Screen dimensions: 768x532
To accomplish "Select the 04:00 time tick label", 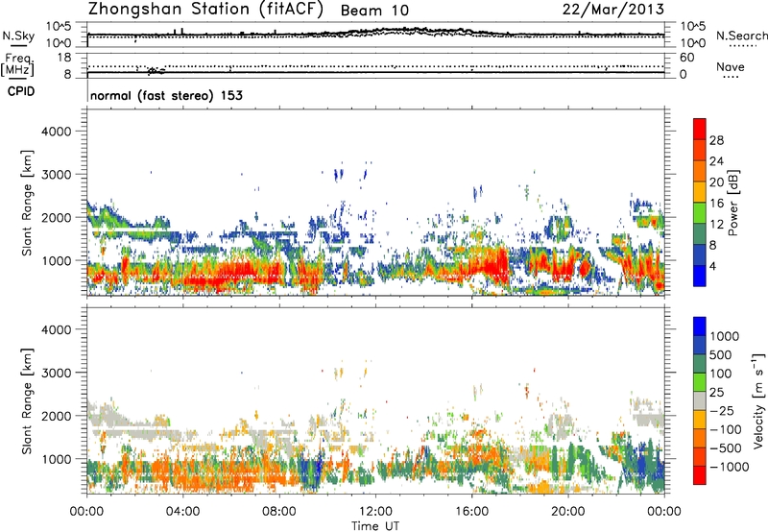I will tap(182, 512).
